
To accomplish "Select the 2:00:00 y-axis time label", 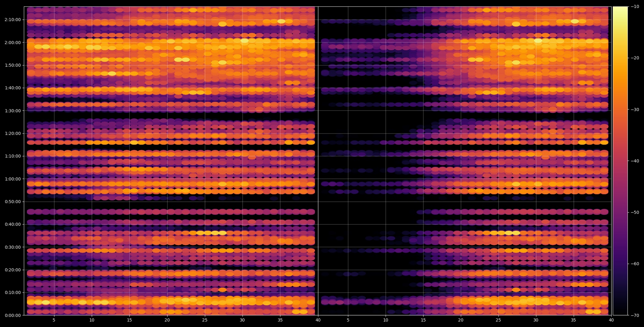I will [x=13, y=43].
